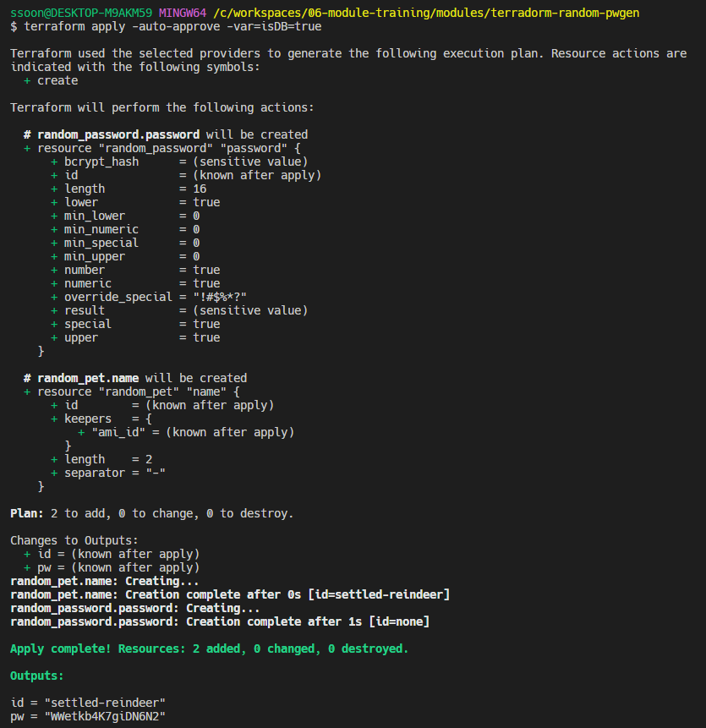Viewport: 706px width, 728px height.
Task: Click '# random_pet.name will be created' heading
Action: (135, 378)
